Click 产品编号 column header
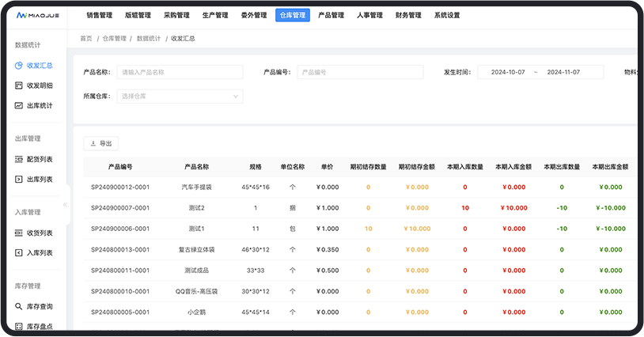 pos(120,167)
